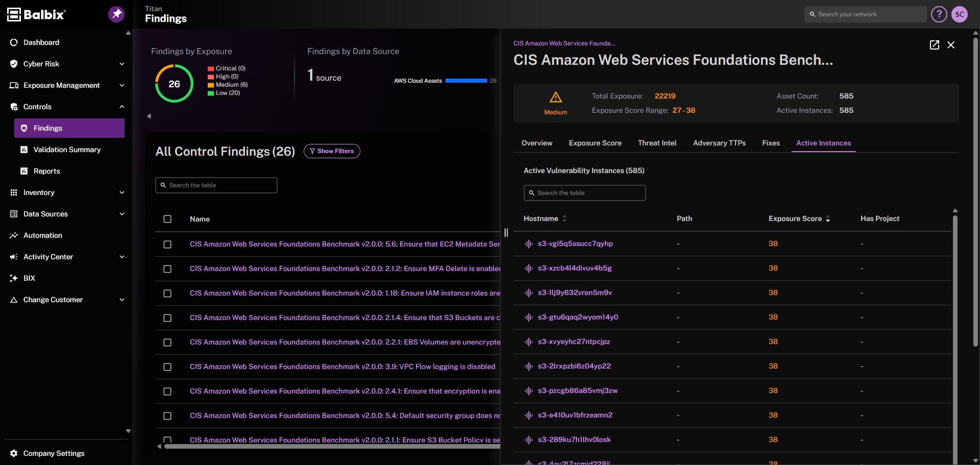The image size is (980, 465).
Task: Check the 2.2.1 EBS Volumes finding checkbox
Action: (x=167, y=342)
